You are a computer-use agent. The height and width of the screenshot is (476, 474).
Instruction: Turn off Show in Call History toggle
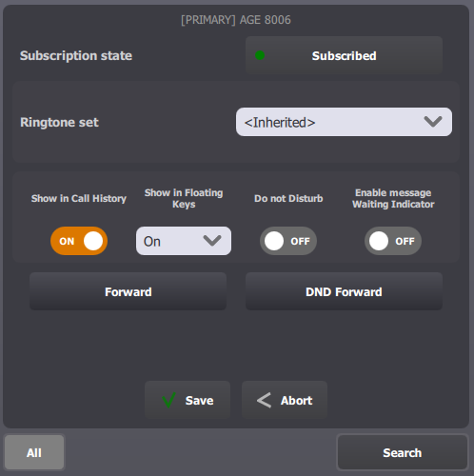[79, 241]
